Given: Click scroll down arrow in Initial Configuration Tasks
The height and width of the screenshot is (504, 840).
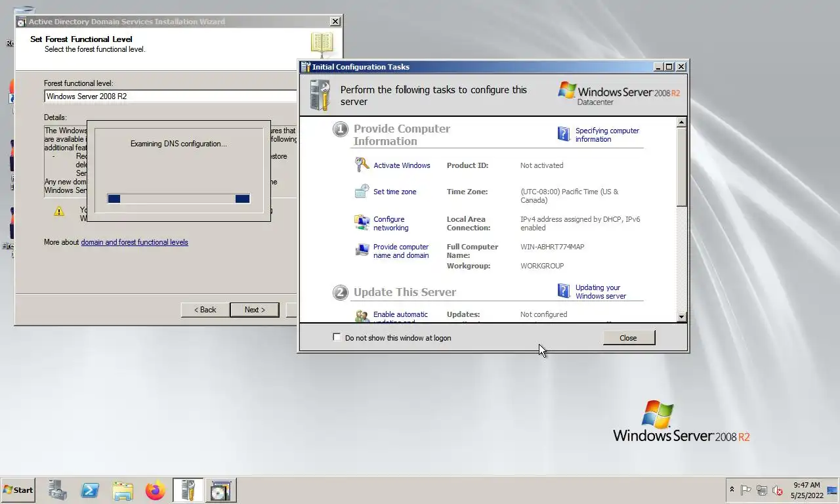Looking at the screenshot, I should [x=681, y=317].
